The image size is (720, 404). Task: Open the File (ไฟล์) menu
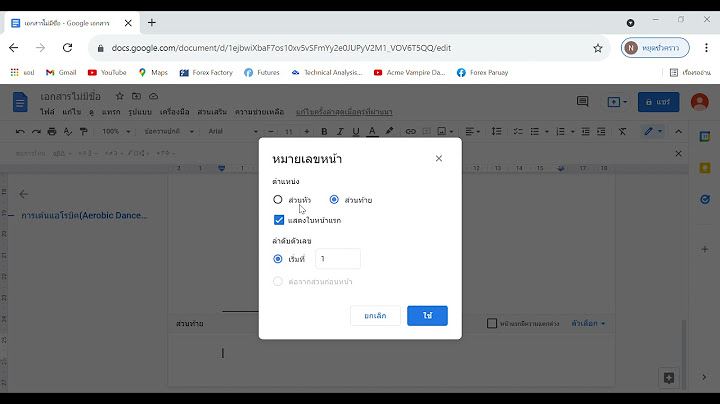(x=47, y=112)
